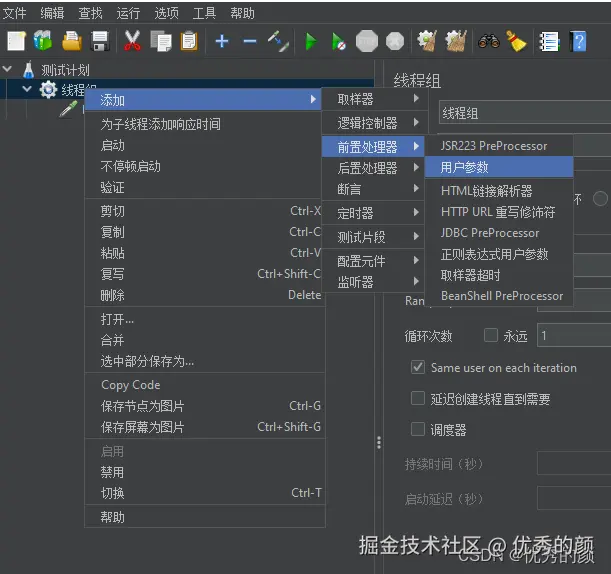611x574 pixels.
Task: Choose 取样器超时 entry
Action: (499, 275)
